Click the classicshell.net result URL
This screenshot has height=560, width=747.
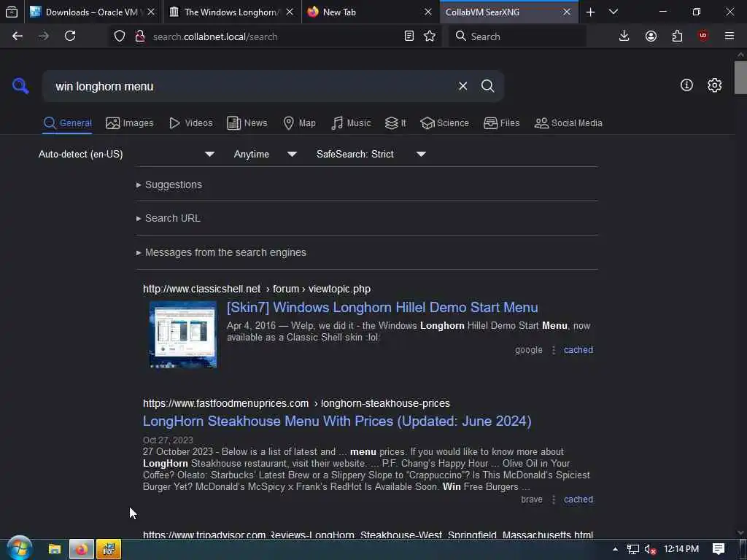pyautogui.click(x=257, y=289)
